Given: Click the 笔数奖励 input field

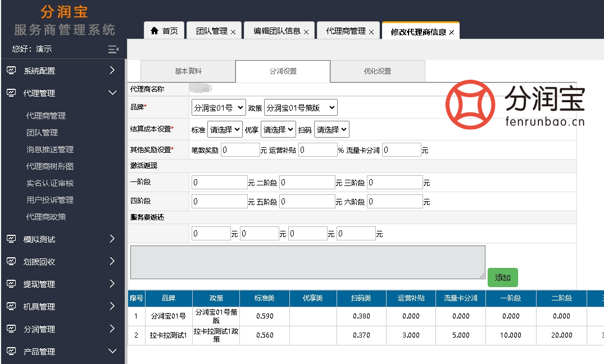Looking at the screenshot, I should point(240,150).
